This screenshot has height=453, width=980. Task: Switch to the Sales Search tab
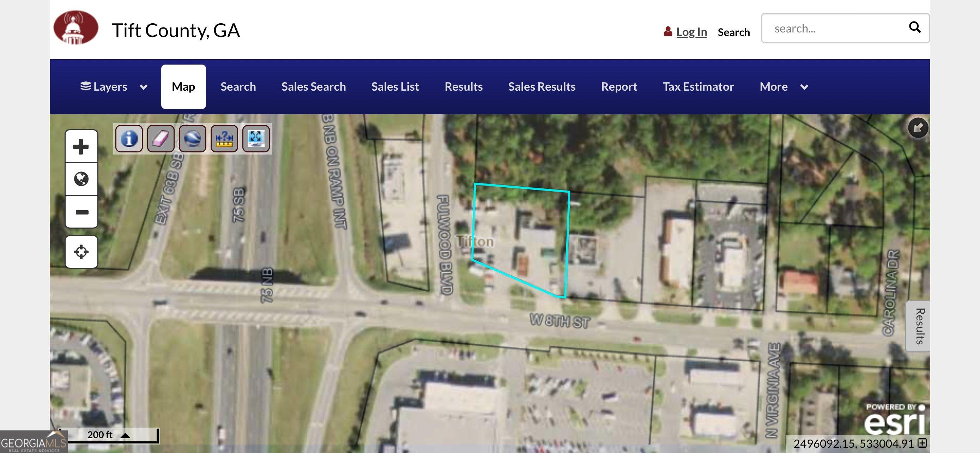point(314,87)
